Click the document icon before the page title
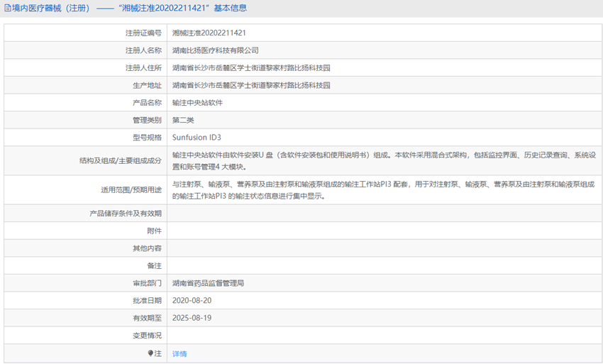603x364 pixels. 7,8
